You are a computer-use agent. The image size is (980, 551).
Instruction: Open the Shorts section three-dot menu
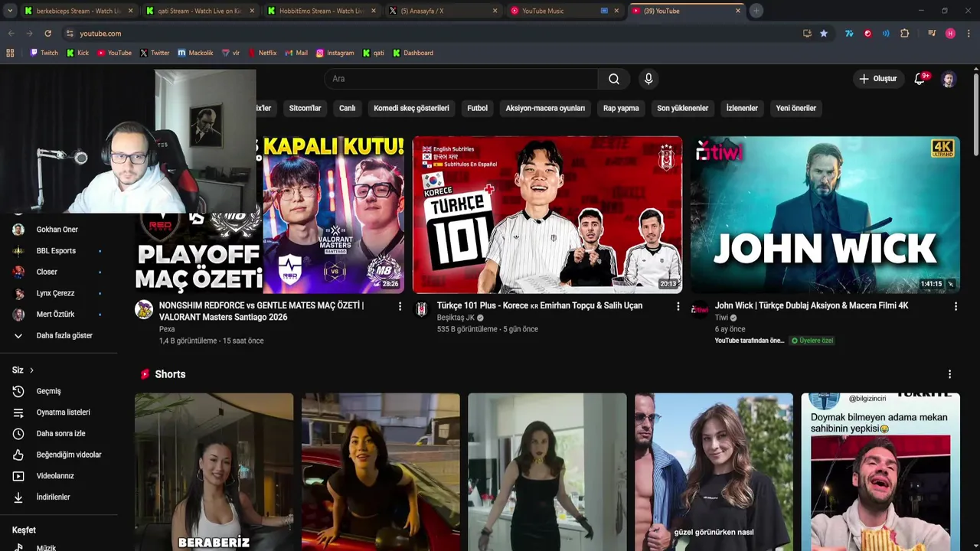tap(949, 374)
